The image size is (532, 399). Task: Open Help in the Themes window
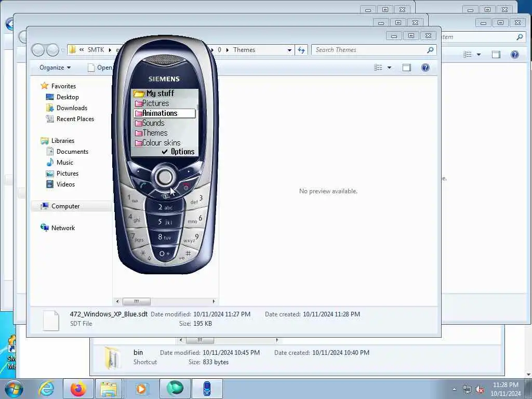point(425,68)
